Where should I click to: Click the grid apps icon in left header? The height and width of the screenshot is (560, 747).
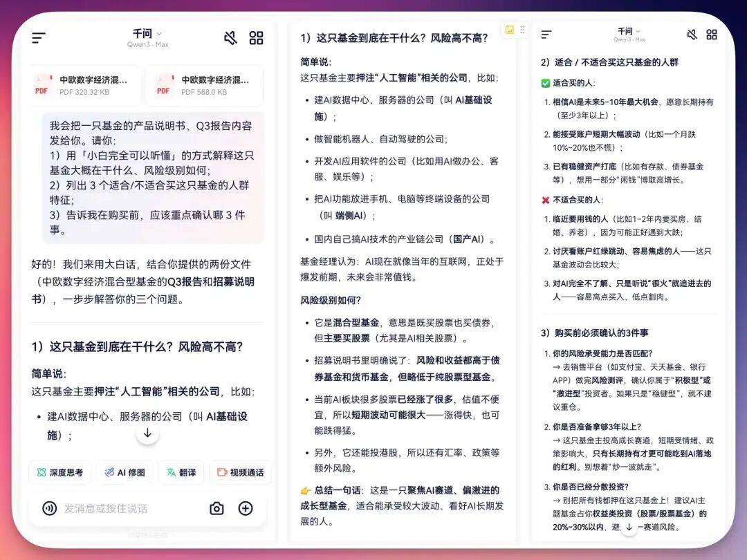tap(256, 39)
